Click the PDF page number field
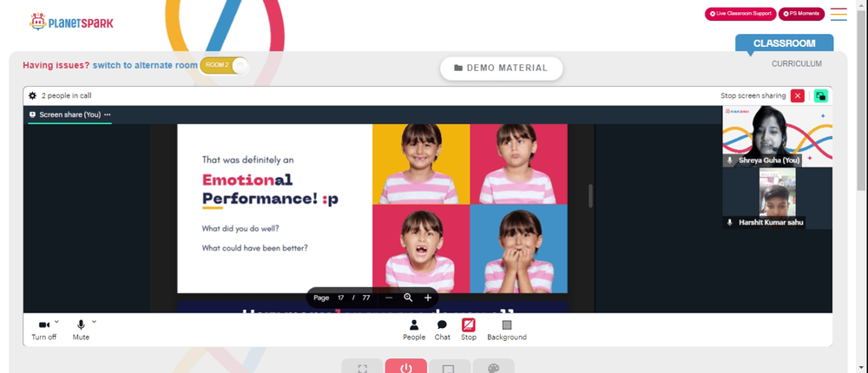Image resolution: width=868 pixels, height=373 pixels. (341, 298)
